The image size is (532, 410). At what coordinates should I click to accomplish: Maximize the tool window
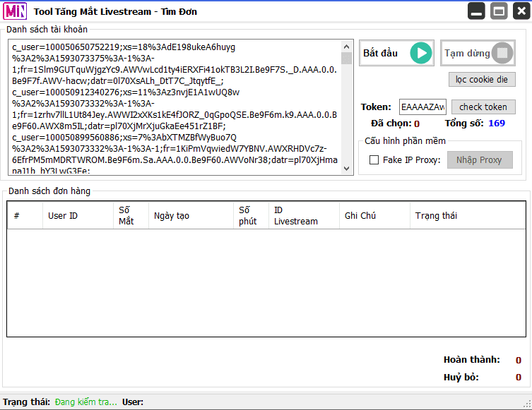pos(499,11)
